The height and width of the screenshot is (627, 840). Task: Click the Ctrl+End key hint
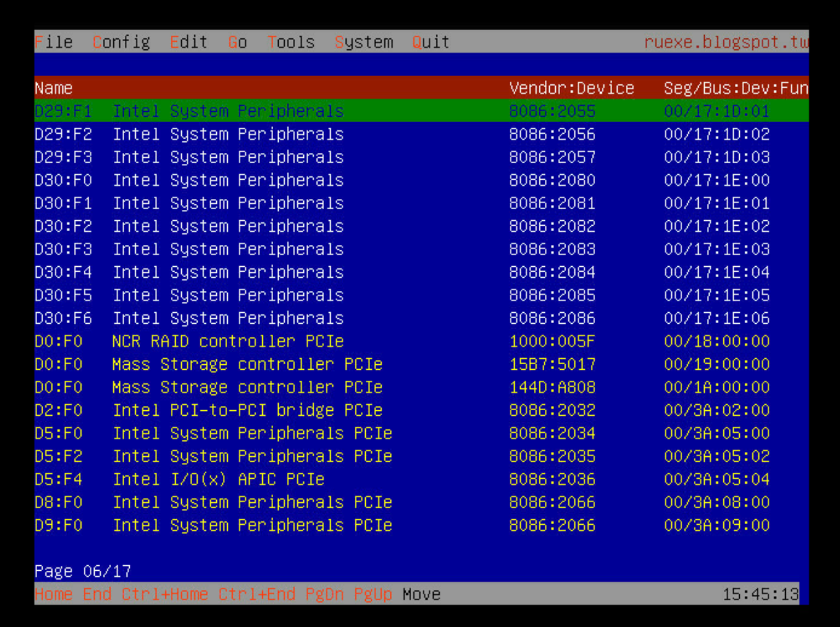tap(257, 594)
